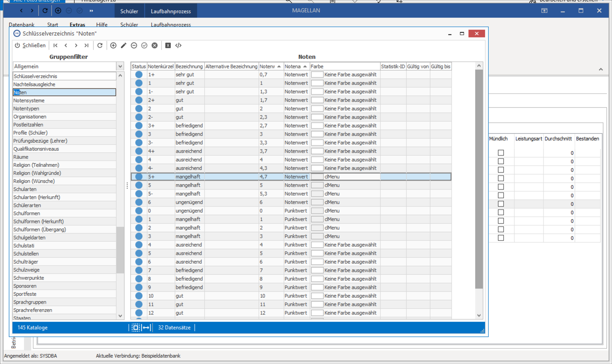Open the code view icon
This screenshot has height=364, width=612.
(178, 45)
